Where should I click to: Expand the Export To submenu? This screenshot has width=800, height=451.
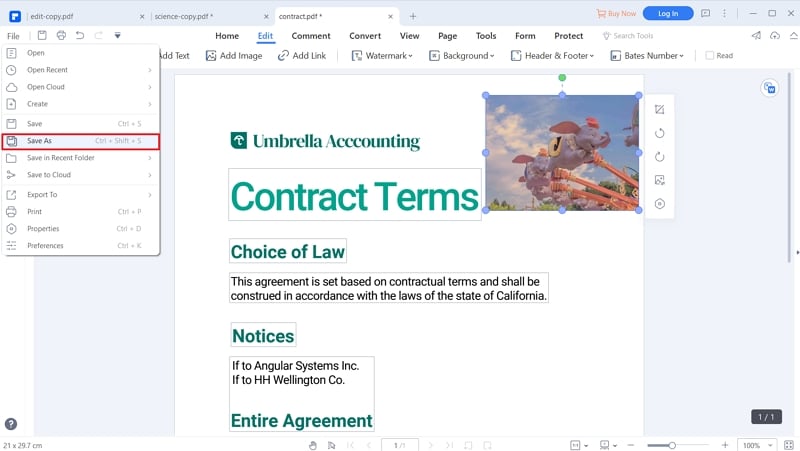(x=81, y=194)
